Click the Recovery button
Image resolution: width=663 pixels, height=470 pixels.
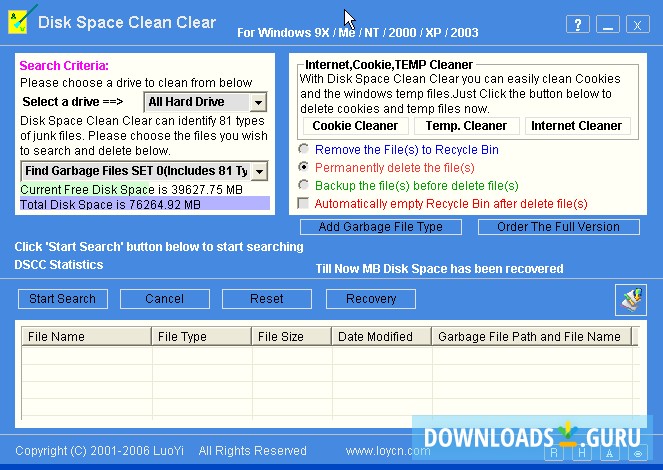(371, 299)
